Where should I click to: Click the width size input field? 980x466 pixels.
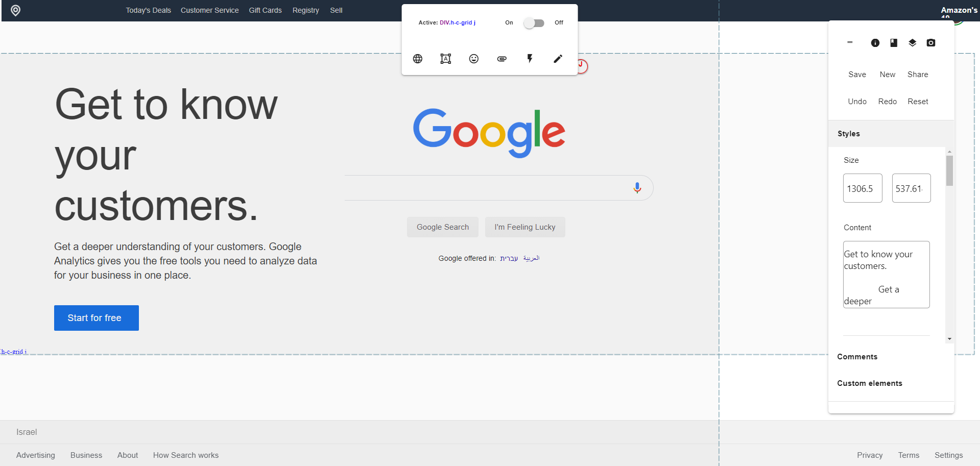[x=863, y=188]
